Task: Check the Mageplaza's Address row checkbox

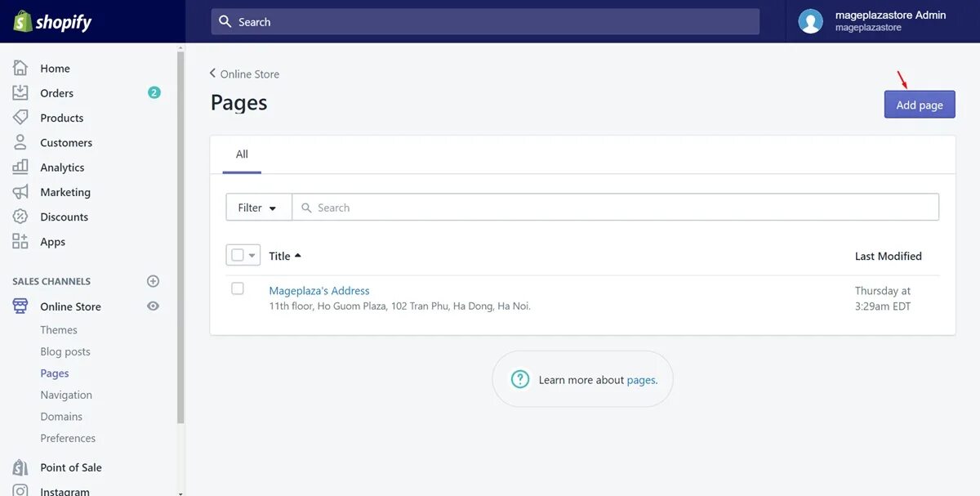Action: point(238,288)
